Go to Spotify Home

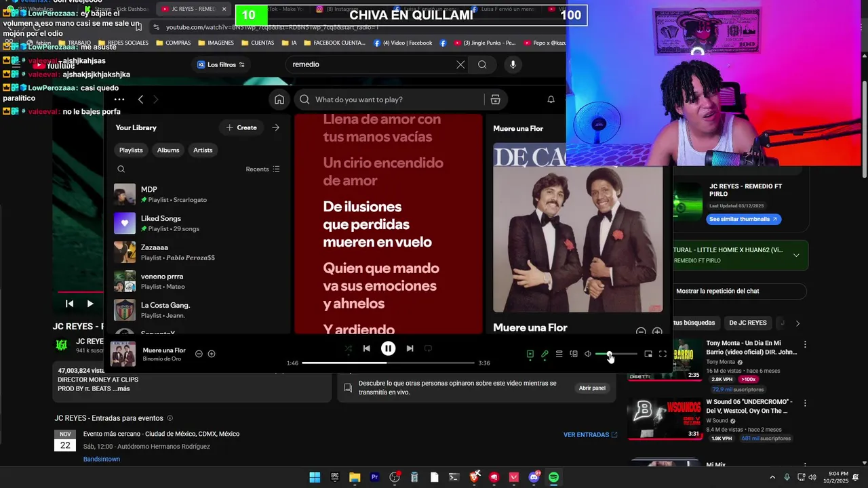point(279,100)
